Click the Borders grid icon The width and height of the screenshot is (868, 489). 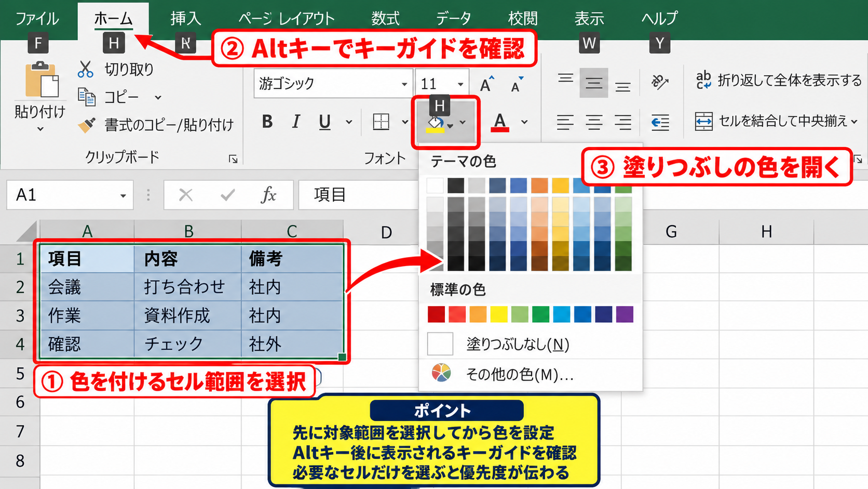[381, 122]
